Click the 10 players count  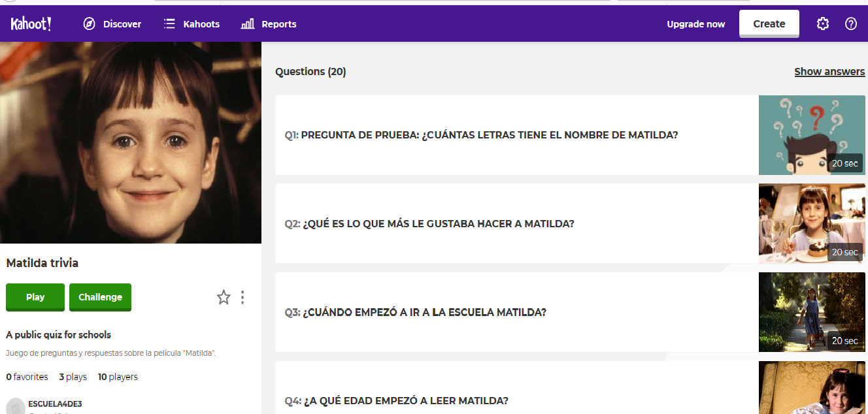pyautogui.click(x=118, y=377)
